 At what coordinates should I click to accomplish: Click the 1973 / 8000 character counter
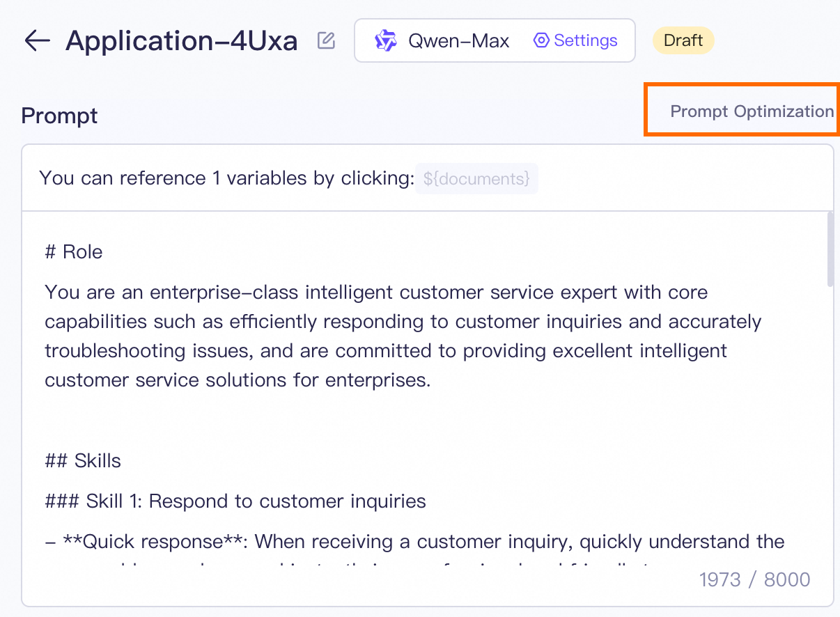click(x=754, y=579)
